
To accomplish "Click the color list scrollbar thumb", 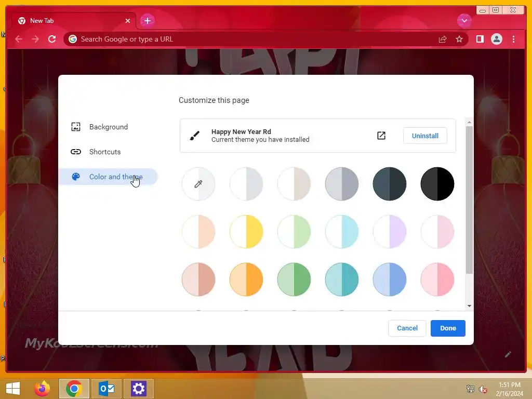I will (x=469, y=200).
